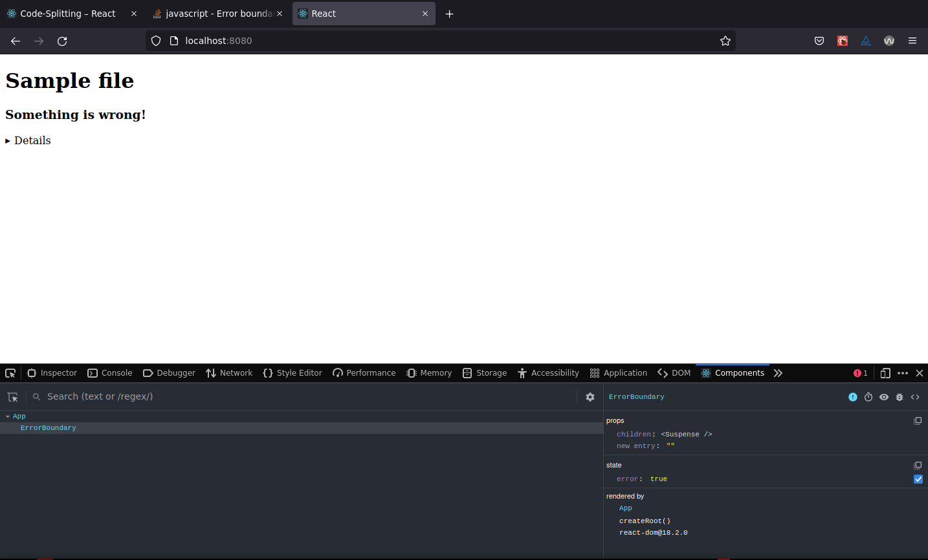Bookmark this page with the star
Screen dimensions: 928x560
pos(725,41)
